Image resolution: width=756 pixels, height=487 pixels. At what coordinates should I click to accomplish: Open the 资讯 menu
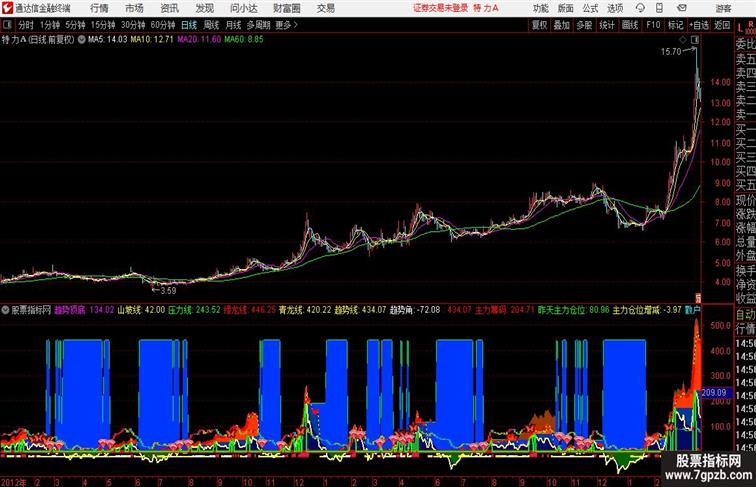[x=169, y=8]
